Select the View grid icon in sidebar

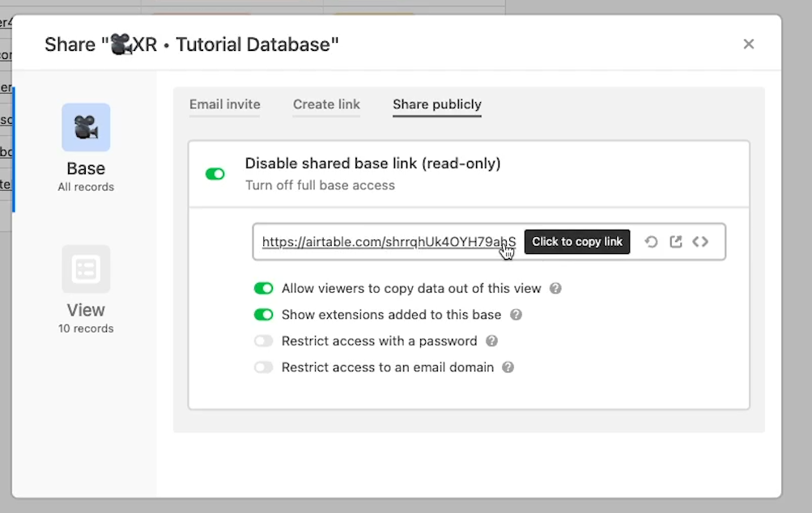click(86, 269)
